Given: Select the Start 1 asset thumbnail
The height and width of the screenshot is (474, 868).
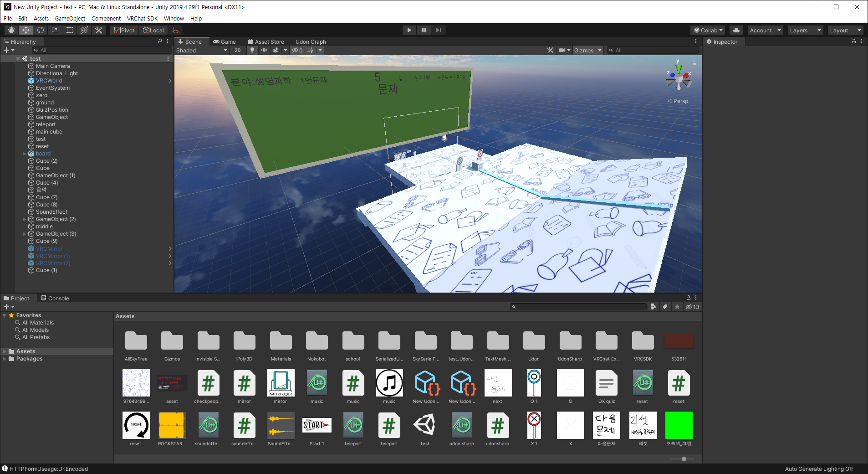Looking at the screenshot, I should click(317, 428).
